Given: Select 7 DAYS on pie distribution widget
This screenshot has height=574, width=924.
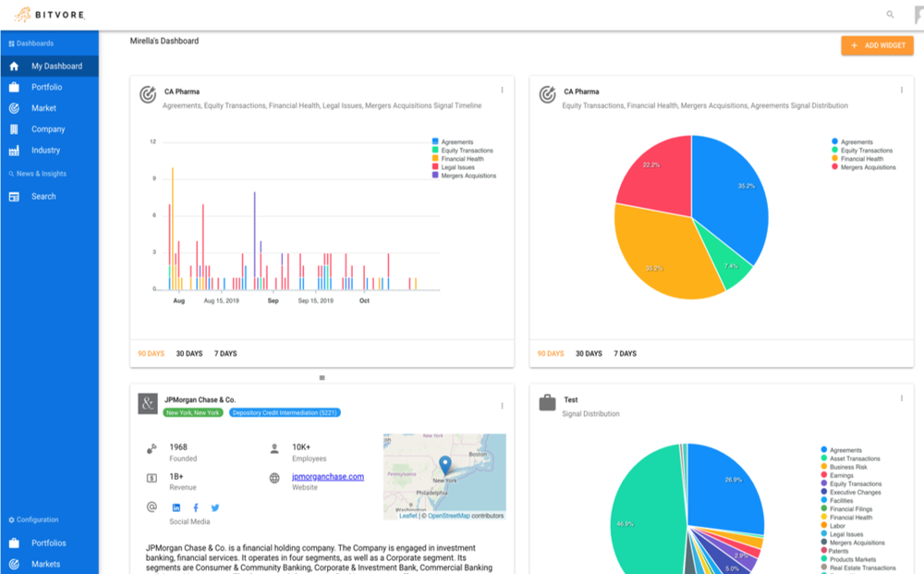Looking at the screenshot, I should [x=626, y=354].
